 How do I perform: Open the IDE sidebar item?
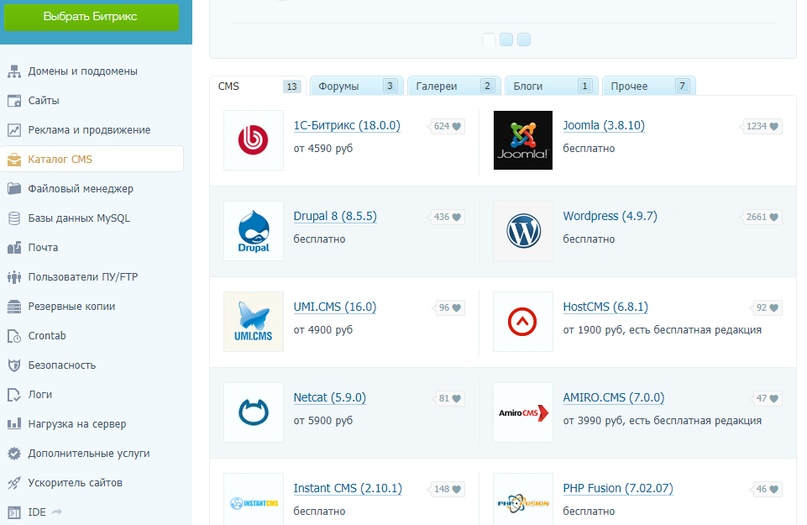(39, 512)
